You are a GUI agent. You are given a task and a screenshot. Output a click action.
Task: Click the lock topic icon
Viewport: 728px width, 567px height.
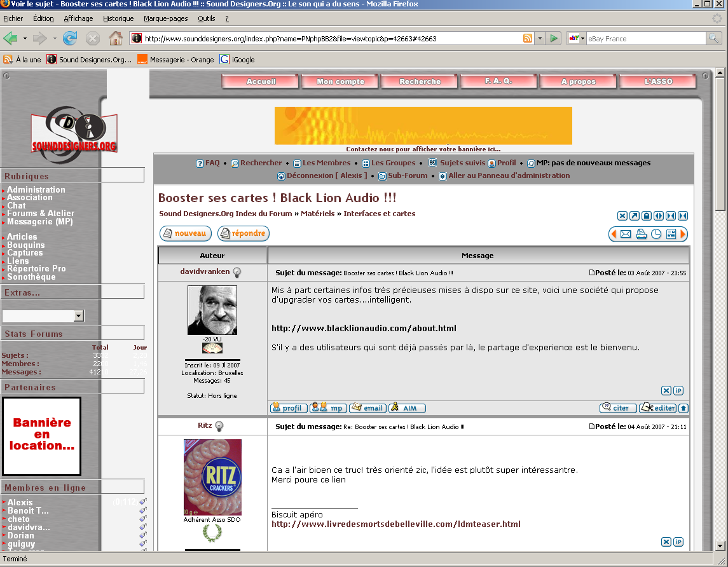pos(646,216)
